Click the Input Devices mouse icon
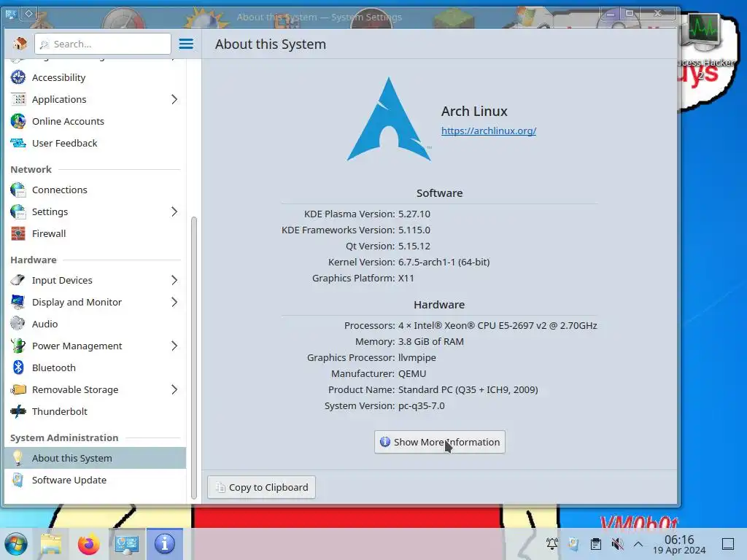Viewport: 747px width, 560px height. point(18,280)
